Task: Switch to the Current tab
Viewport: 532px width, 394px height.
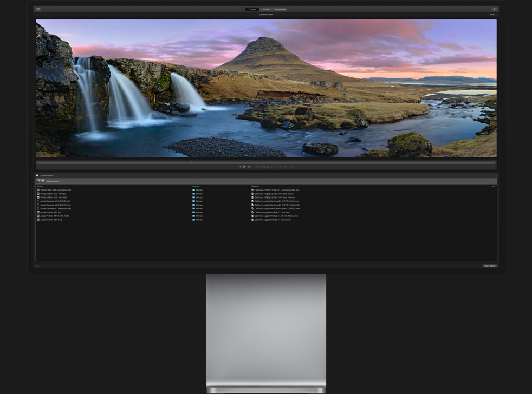Action: (x=252, y=9)
